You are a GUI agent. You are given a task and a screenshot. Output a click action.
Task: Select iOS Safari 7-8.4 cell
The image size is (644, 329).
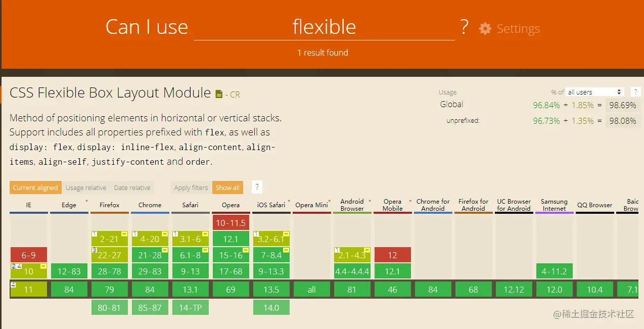(x=271, y=255)
